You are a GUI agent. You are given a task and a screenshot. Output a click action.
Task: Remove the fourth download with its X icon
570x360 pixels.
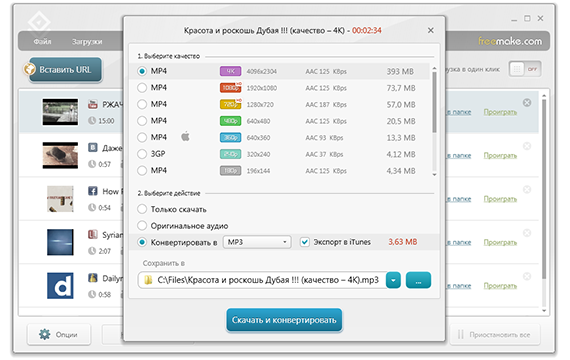point(527,233)
